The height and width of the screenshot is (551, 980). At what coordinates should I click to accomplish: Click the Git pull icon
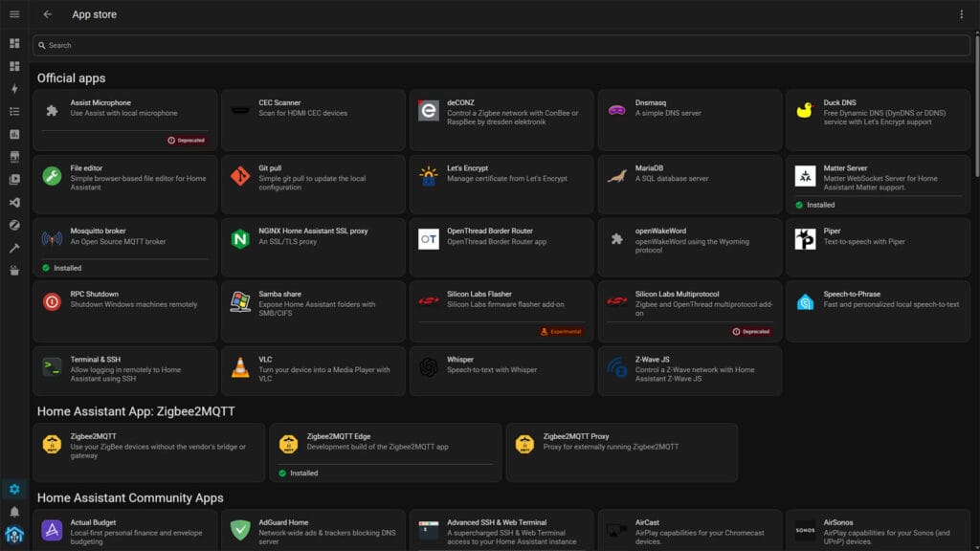click(240, 176)
